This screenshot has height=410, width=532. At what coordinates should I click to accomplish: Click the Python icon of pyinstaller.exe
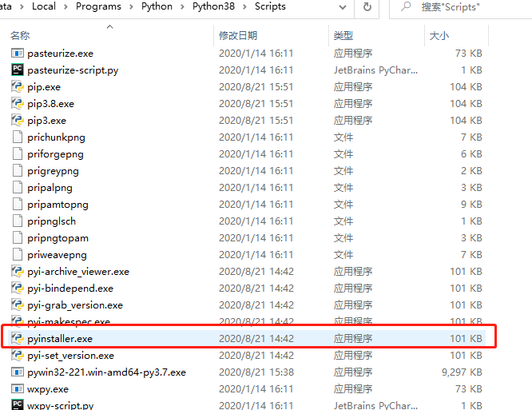18,338
